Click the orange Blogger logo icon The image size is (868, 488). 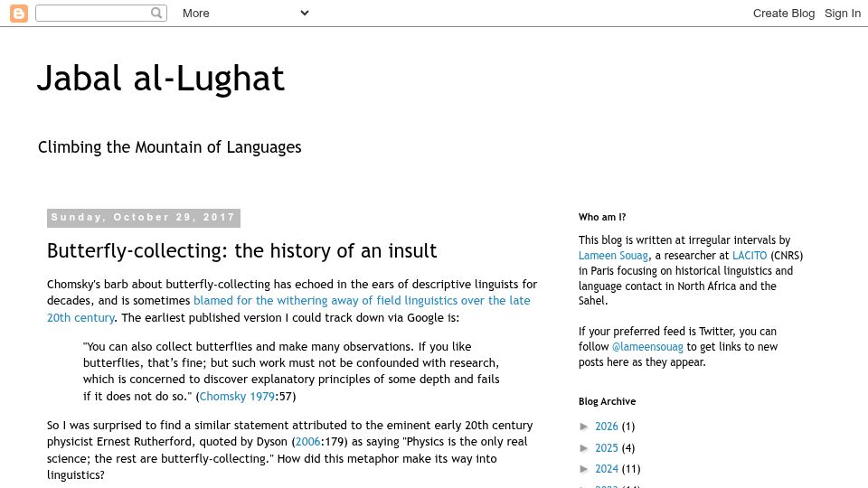(x=19, y=14)
